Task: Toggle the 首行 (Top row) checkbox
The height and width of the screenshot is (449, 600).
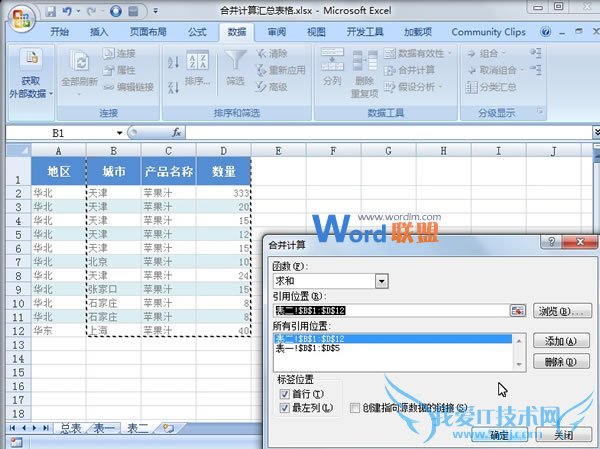Action: point(285,394)
